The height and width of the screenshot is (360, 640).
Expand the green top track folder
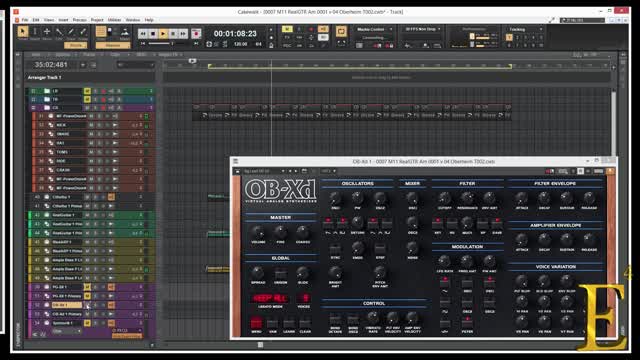point(33,91)
